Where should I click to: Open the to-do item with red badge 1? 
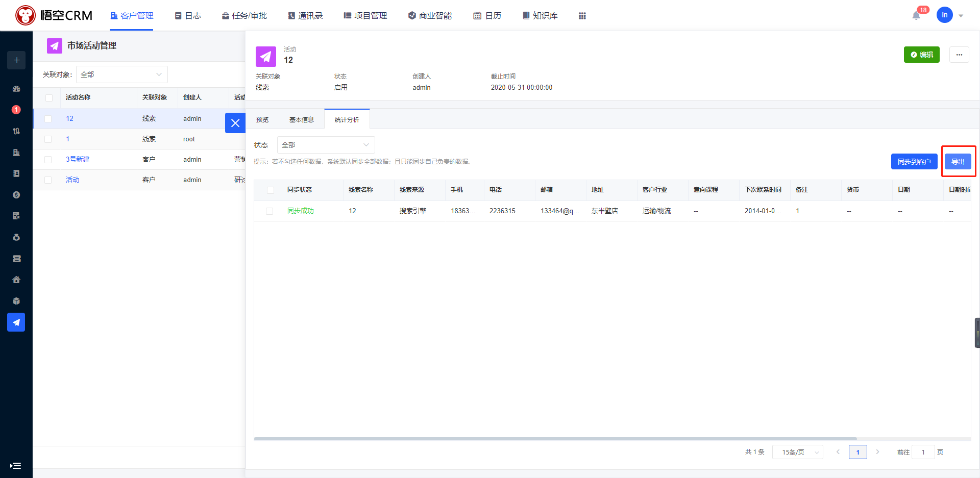(16, 110)
